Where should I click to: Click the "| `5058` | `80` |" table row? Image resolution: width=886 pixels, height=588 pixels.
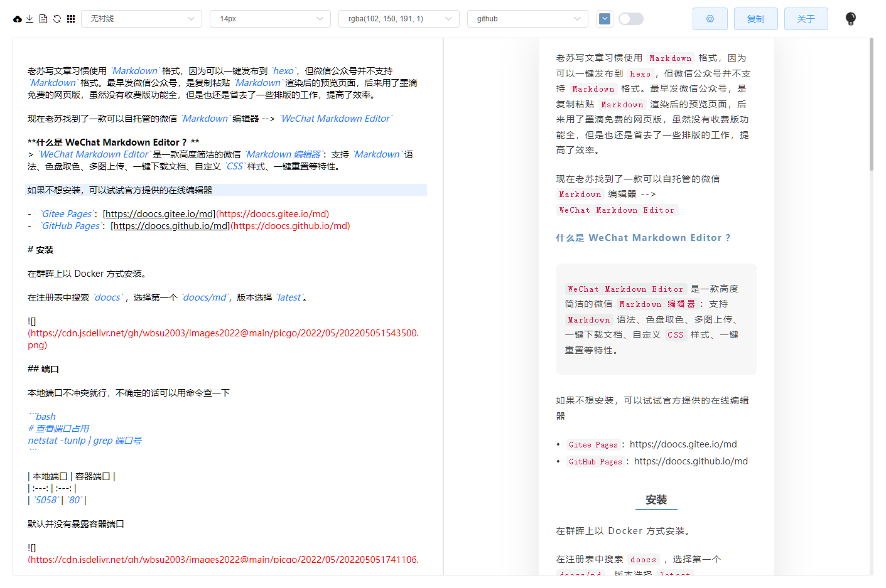coord(57,500)
